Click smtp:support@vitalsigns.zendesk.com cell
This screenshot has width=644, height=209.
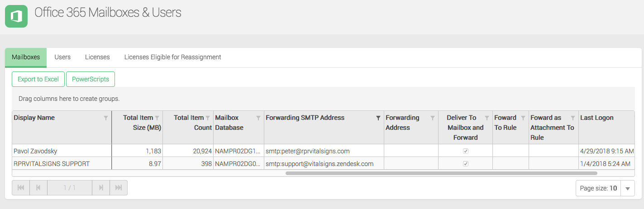324,164
